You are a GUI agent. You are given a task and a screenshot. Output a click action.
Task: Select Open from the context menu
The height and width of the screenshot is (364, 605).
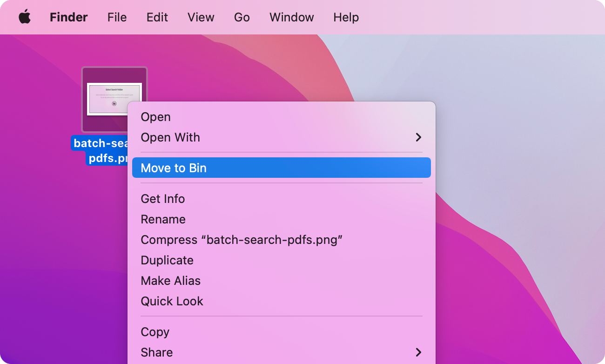coord(155,117)
